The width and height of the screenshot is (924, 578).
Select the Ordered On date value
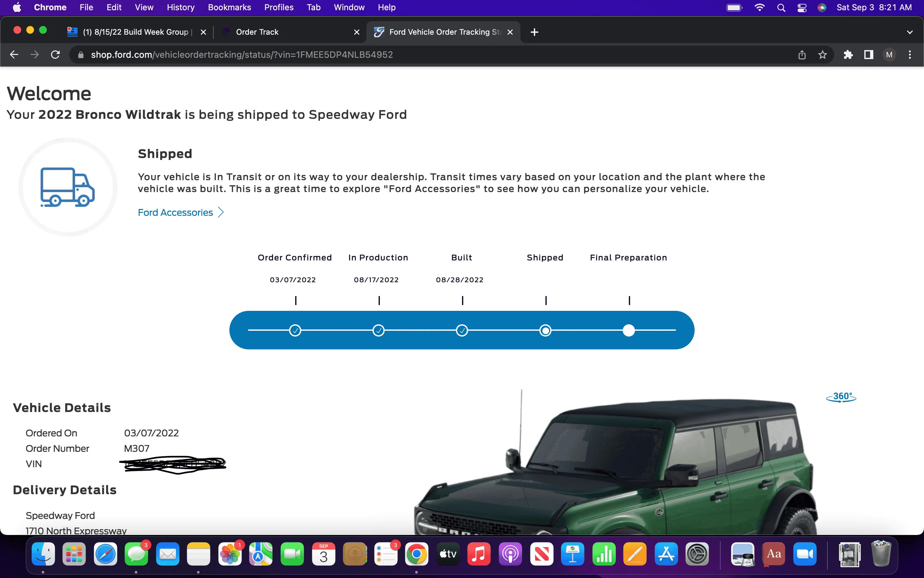151,433
